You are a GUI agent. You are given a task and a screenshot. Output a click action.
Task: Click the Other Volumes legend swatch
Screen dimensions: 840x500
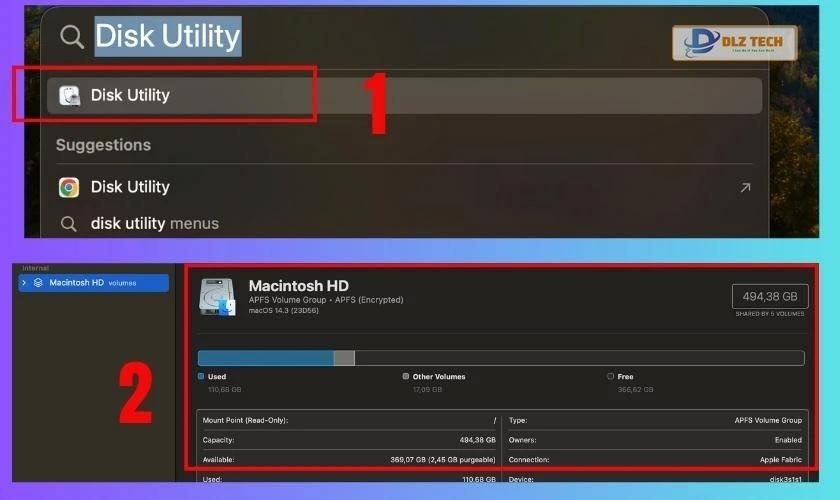406,376
